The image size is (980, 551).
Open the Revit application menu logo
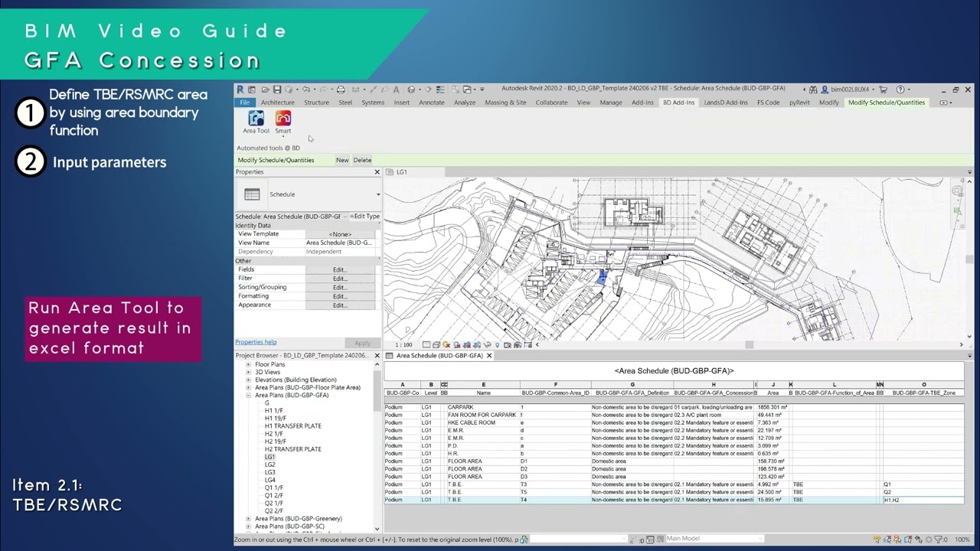[x=240, y=90]
